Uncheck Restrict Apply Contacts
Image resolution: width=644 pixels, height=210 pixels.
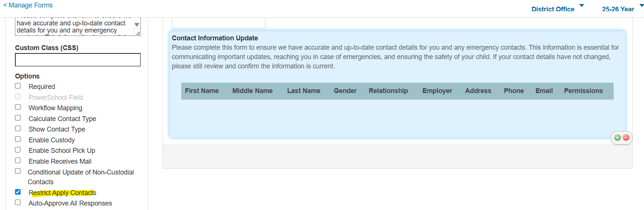(x=18, y=192)
